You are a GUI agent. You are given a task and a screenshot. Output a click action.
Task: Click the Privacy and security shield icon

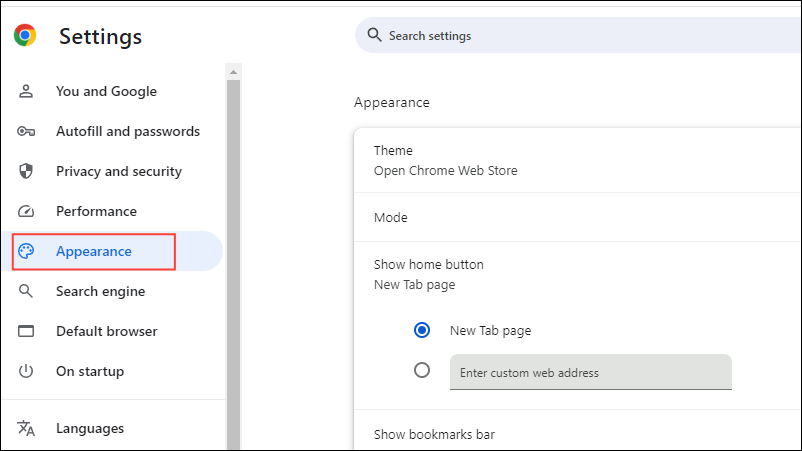[27, 171]
